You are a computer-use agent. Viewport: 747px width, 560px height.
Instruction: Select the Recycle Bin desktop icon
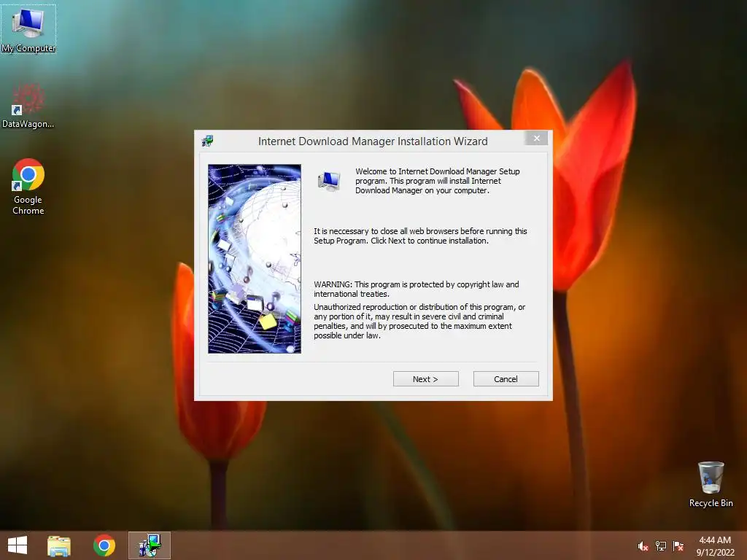711,484
